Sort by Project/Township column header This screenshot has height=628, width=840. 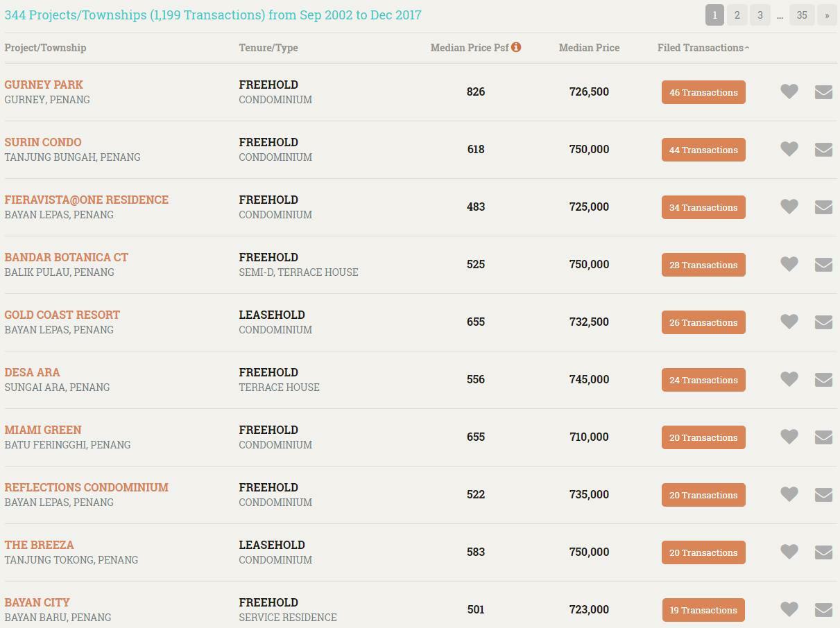45,48
